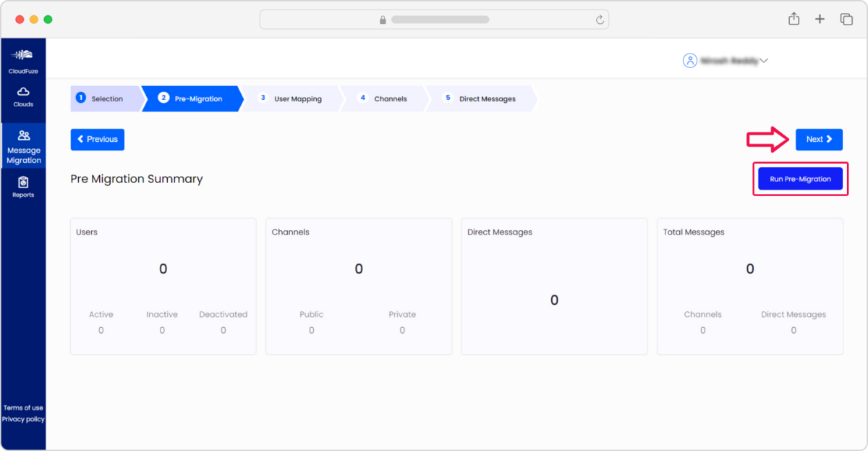Click the share icon in the browser toolbar
This screenshot has width=868, height=451.
(x=793, y=19)
